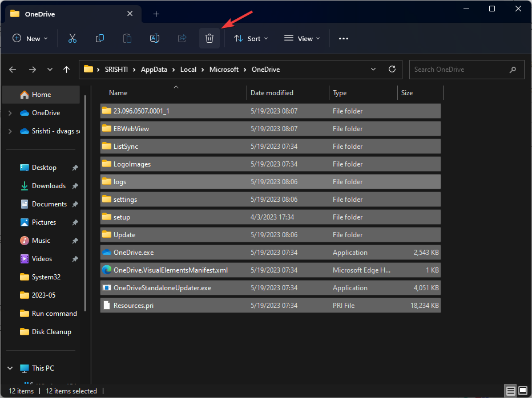Sort by the Name column header

tap(174, 92)
